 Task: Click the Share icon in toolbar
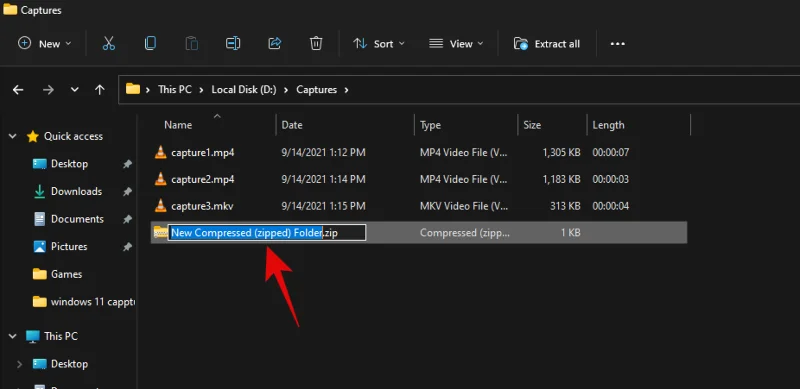274,44
